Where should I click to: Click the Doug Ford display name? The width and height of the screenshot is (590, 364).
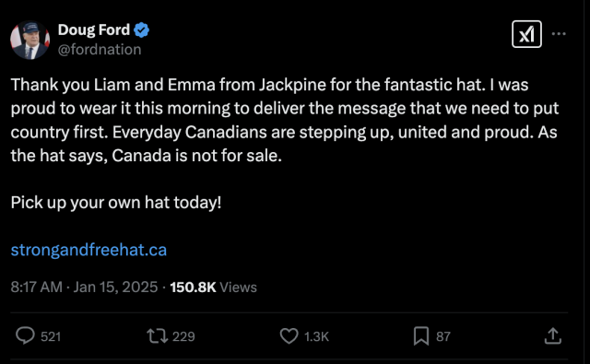(94, 29)
